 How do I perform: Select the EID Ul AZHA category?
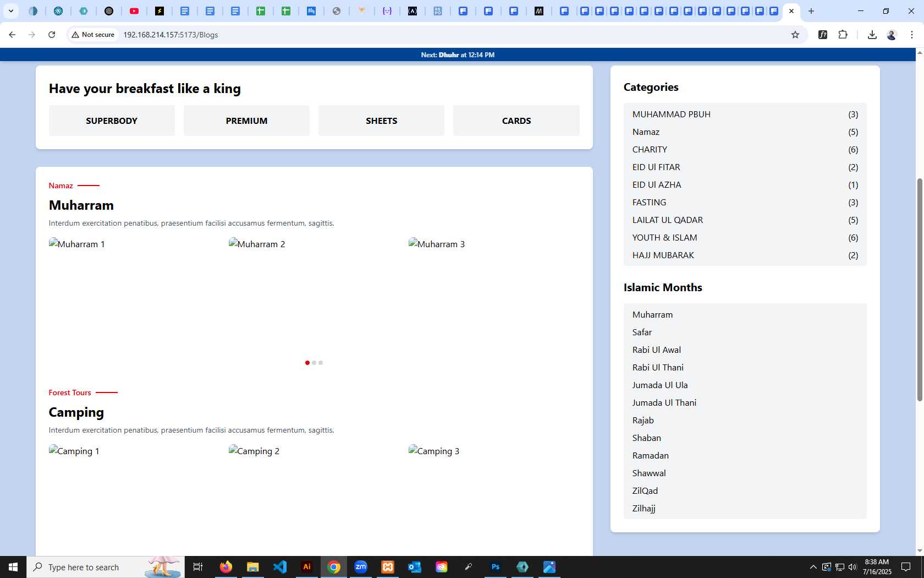click(x=745, y=185)
